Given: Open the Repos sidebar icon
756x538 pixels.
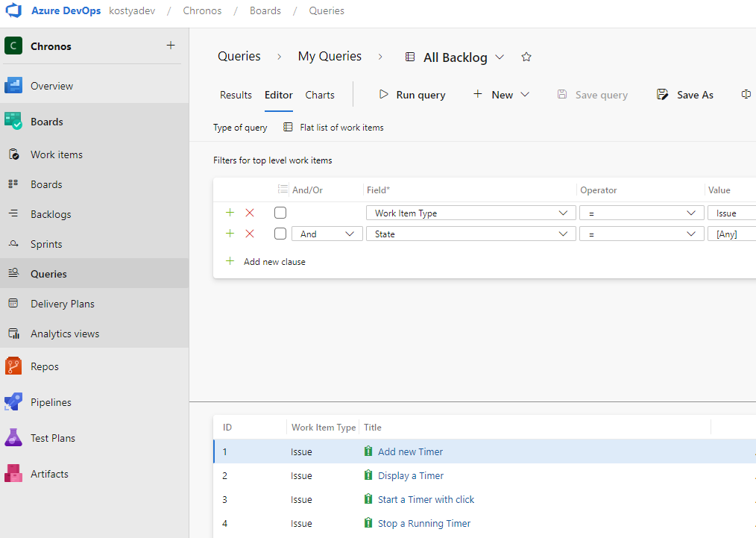Looking at the screenshot, I should (13, 366).
